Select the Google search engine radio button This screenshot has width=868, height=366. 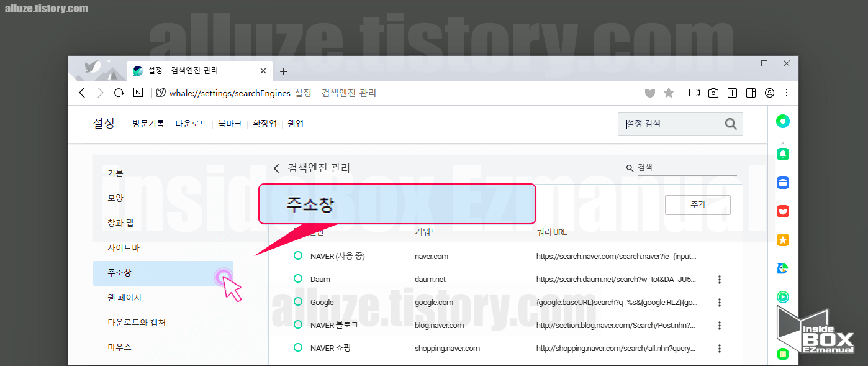298,302
